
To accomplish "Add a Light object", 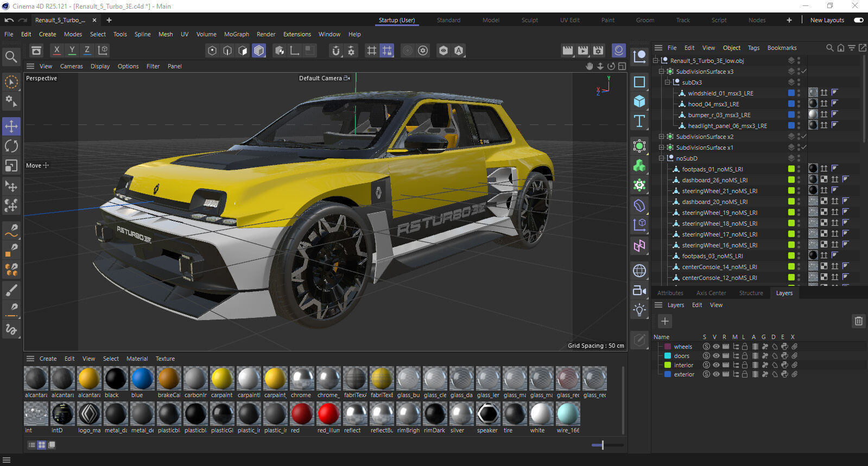I will 639,310.
